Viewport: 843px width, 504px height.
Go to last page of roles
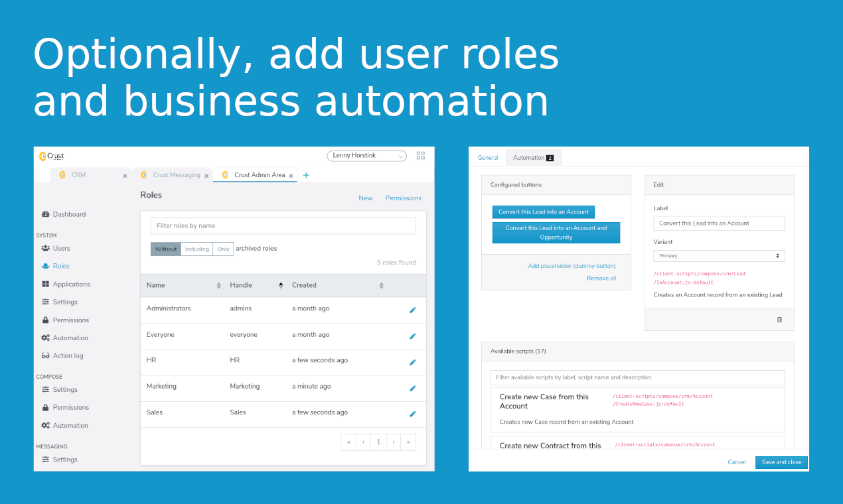click(408, 442)
